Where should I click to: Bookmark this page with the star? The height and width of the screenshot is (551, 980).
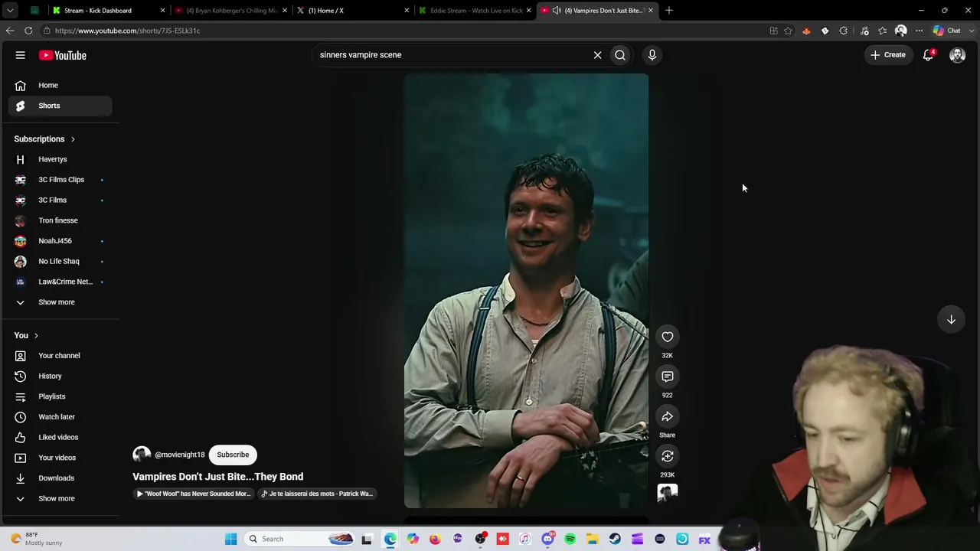pyautogui.click(x=788, y=31)
